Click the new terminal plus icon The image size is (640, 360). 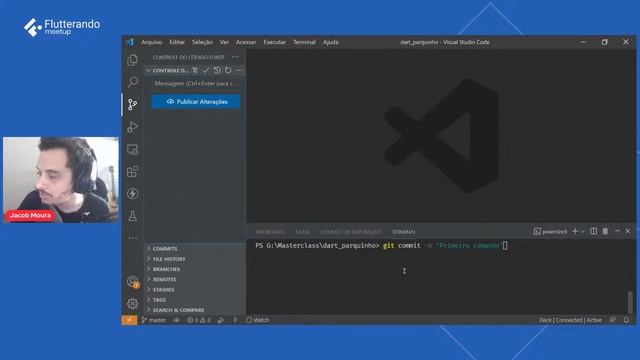coord(575,231)
